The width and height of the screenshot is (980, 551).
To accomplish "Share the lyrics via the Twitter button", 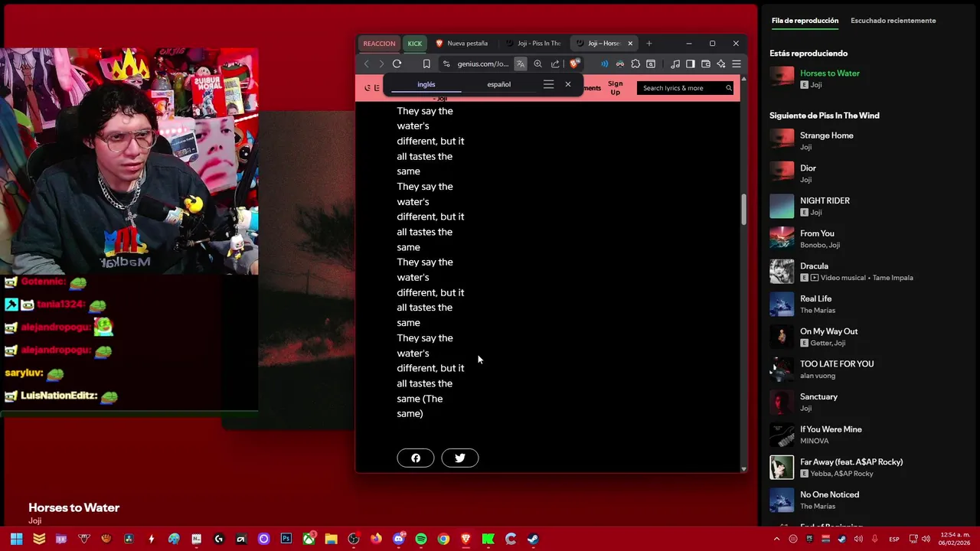I will [x=460, y=458].
